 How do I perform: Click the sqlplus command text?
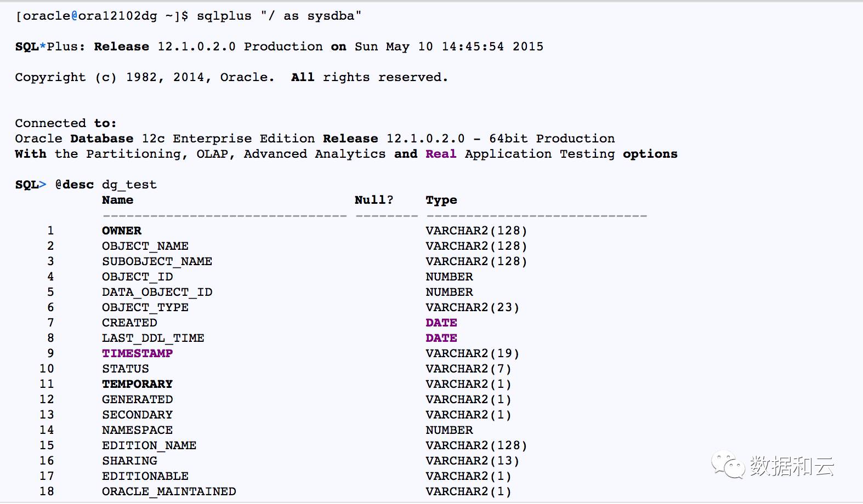(x=279, y=16)
